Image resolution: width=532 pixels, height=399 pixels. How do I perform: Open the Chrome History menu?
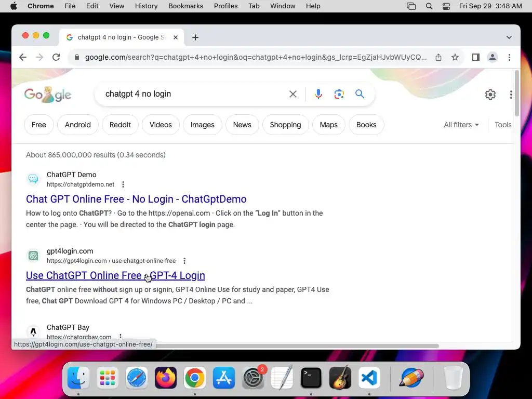(x=146, y=6)
